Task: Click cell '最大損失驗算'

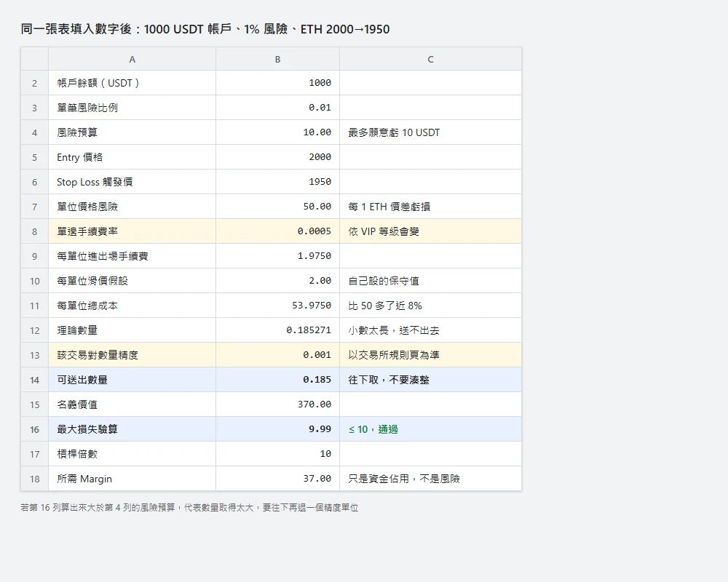Action: click(x=132, y=429)
